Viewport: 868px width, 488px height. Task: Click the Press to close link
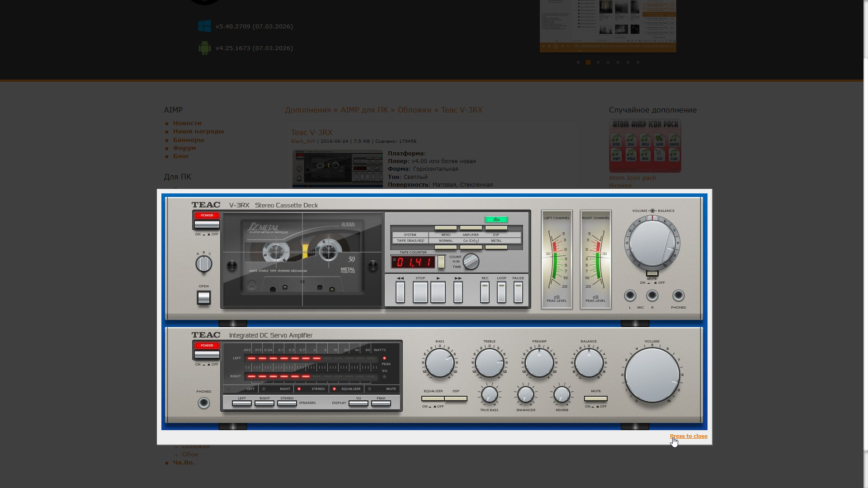click(x=688, y=436)
